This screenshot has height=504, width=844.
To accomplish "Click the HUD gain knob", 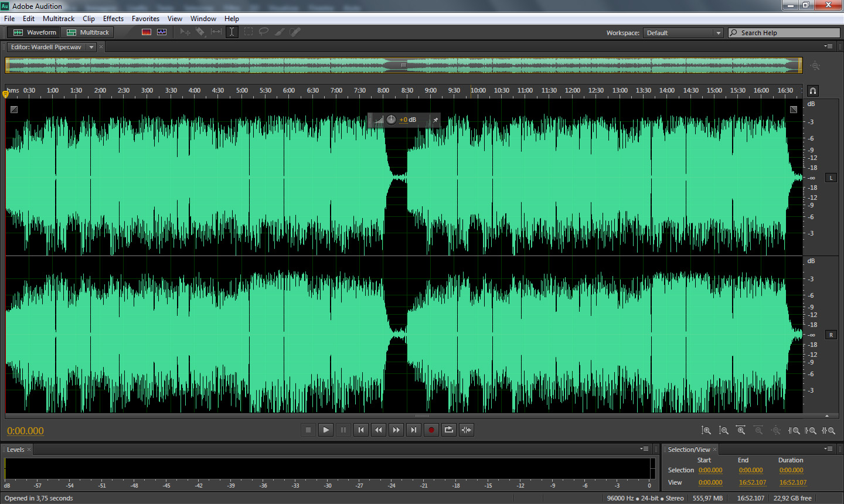I will [391, 120].
